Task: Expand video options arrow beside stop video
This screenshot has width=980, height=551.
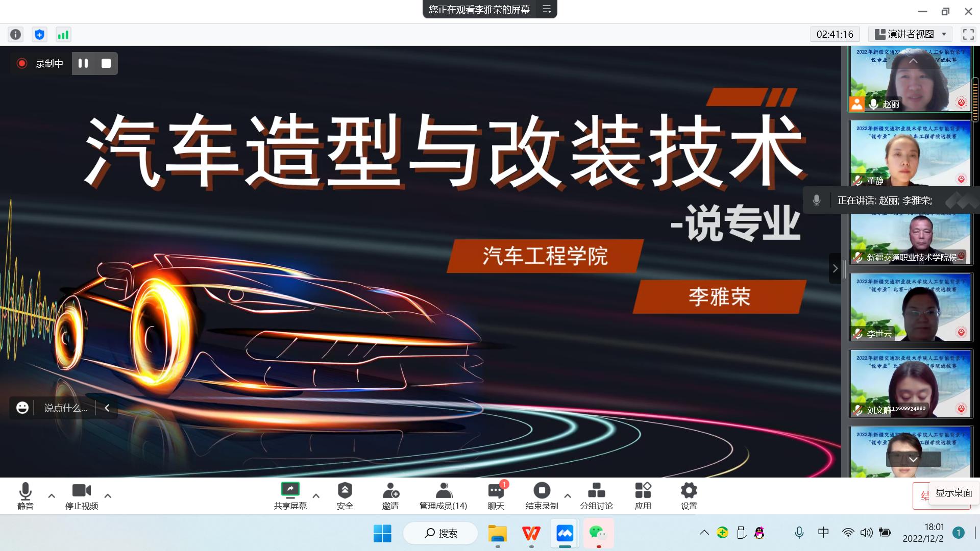Action: 108,495
